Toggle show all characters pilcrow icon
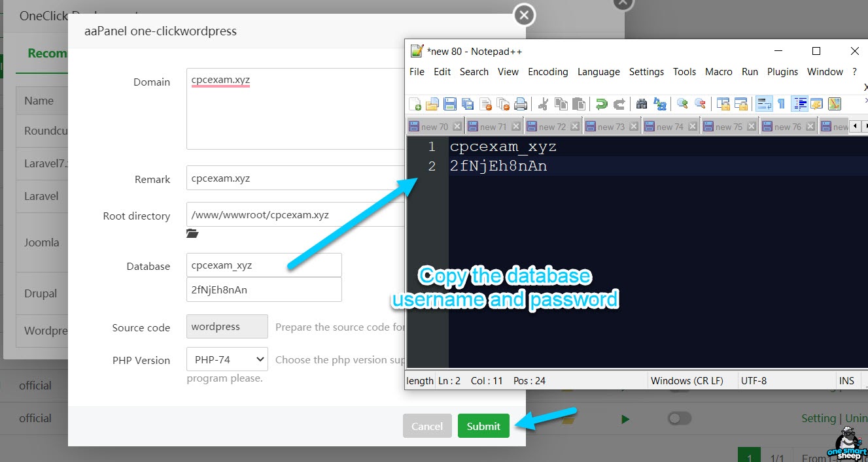868x462 pixels. tap(781, 104)
